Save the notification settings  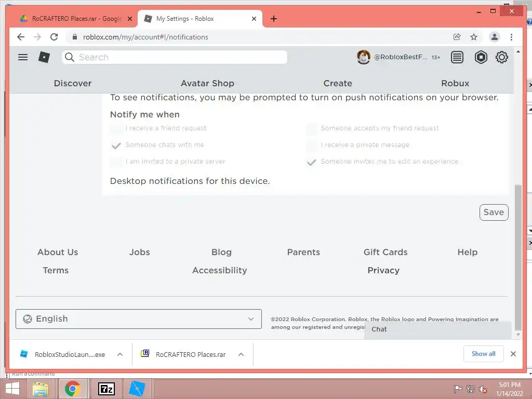pyautogui.click(x=494, y=212)
